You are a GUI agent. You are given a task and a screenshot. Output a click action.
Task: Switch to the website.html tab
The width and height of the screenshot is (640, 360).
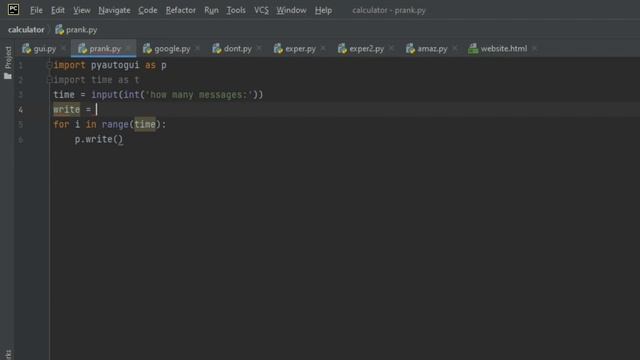[x=504, y=49]
